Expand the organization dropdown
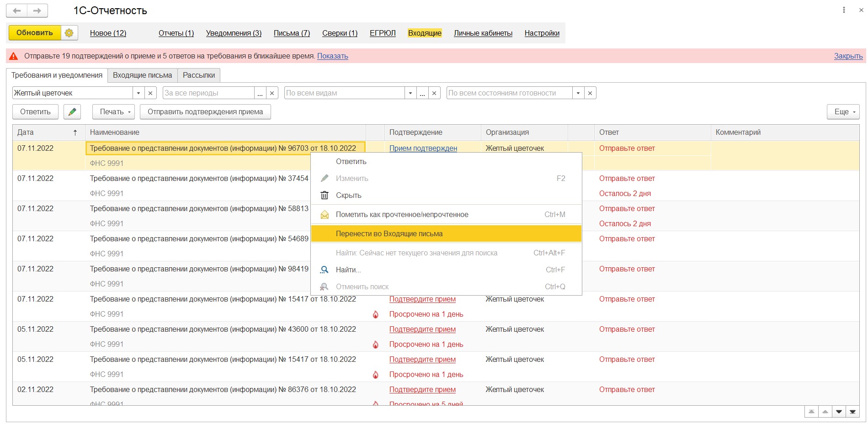The image size is (868, 424). 138,93
